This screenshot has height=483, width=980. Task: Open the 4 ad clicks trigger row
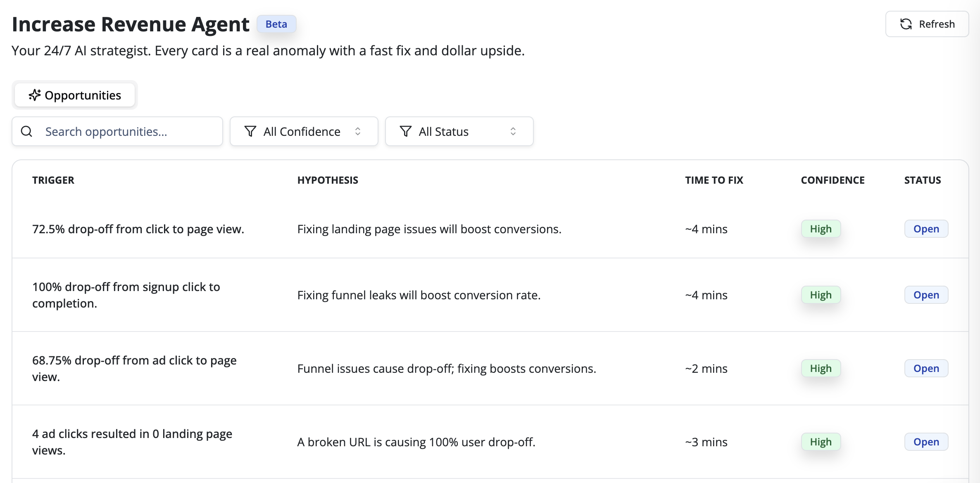[x=132, y=442]
